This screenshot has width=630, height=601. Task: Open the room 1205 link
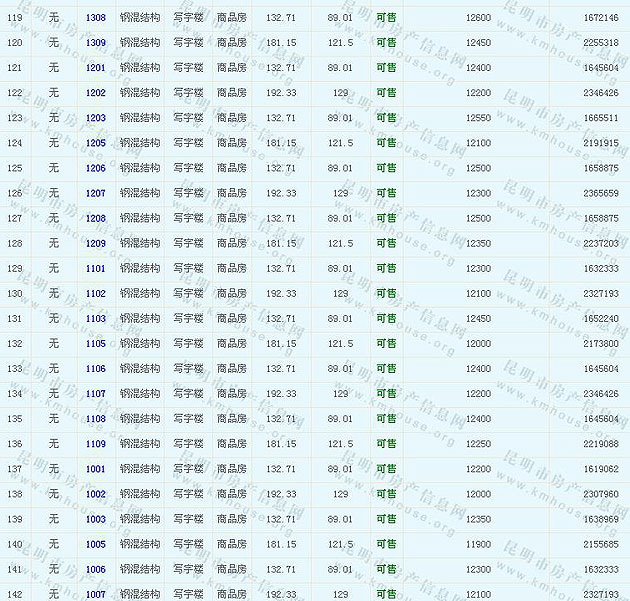[x=96, y=143]
